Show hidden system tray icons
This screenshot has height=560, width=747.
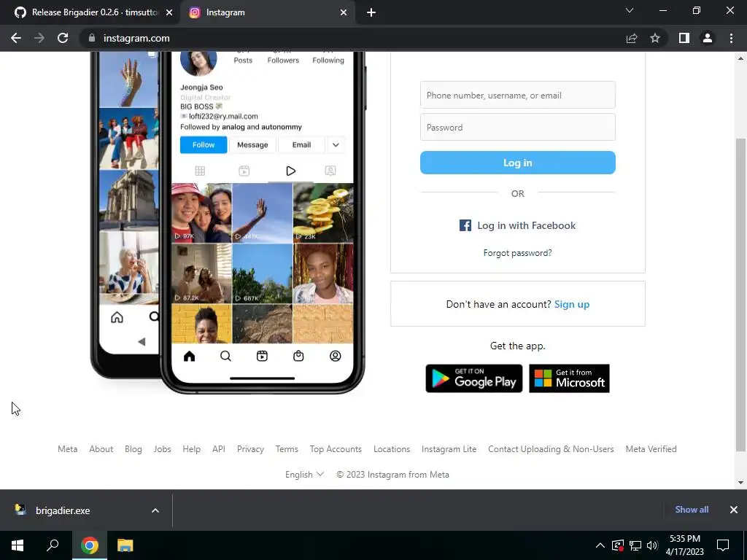600,545
